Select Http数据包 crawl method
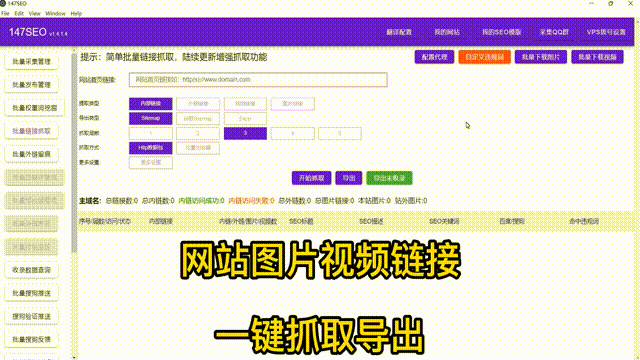This screenshot has width=640, height=360. 151,148
